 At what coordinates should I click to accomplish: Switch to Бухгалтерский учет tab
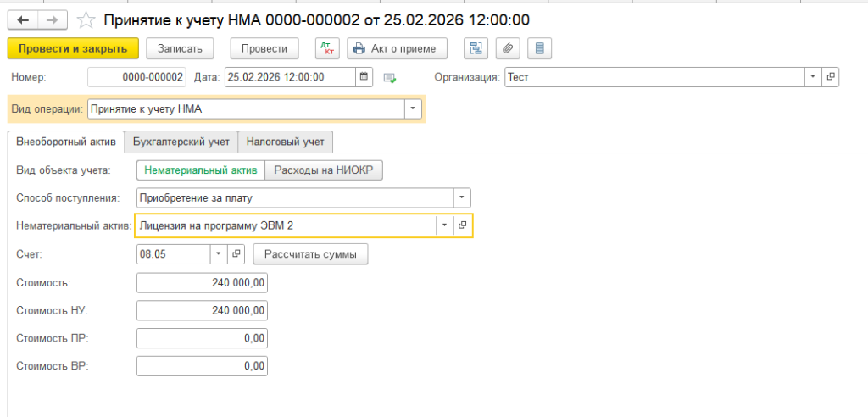click(x=181, y=142)
